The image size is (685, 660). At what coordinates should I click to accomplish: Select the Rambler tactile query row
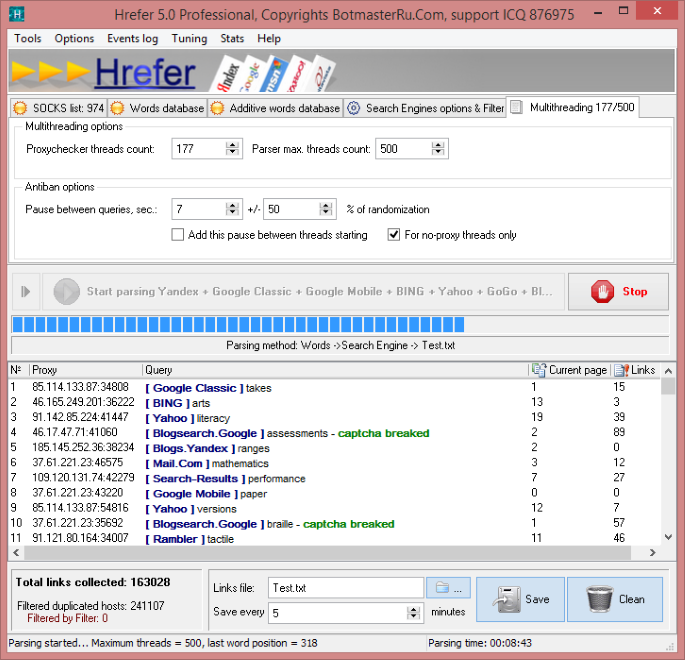click(335, 538)
